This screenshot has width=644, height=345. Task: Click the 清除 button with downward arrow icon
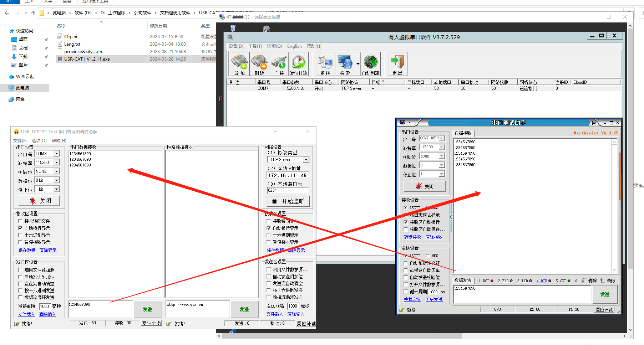pyautogui.click(x=589, y=280)
